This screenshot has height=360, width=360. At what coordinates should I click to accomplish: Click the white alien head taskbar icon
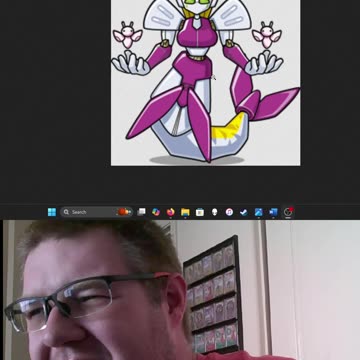tap(214, 212)
